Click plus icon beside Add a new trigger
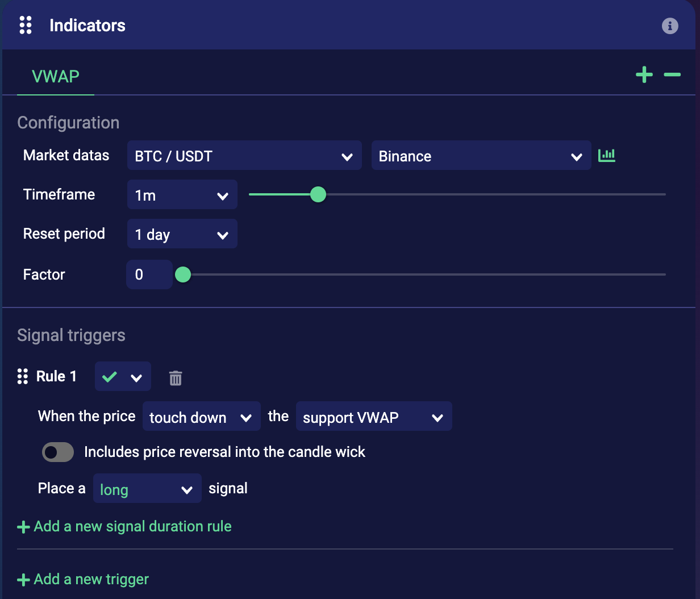 pos(23,580)
